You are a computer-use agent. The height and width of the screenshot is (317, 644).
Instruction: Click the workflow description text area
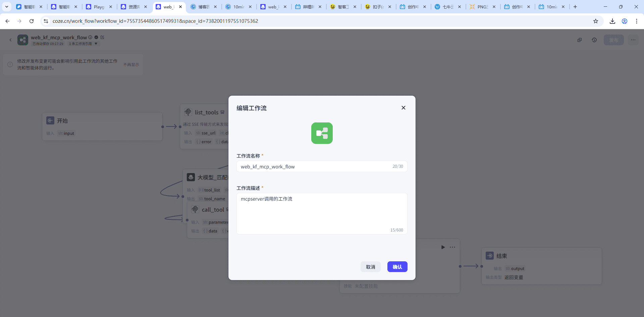[x=321, y=213]
